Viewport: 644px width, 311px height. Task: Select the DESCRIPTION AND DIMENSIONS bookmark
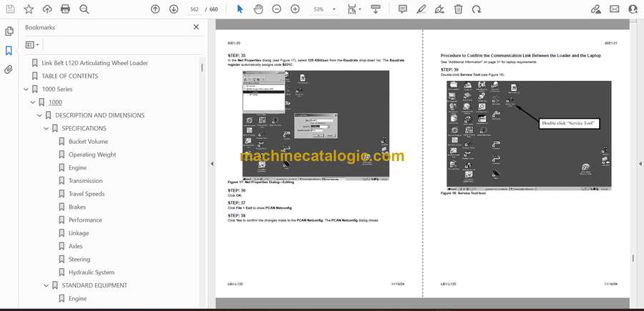[x=99, y=115]
